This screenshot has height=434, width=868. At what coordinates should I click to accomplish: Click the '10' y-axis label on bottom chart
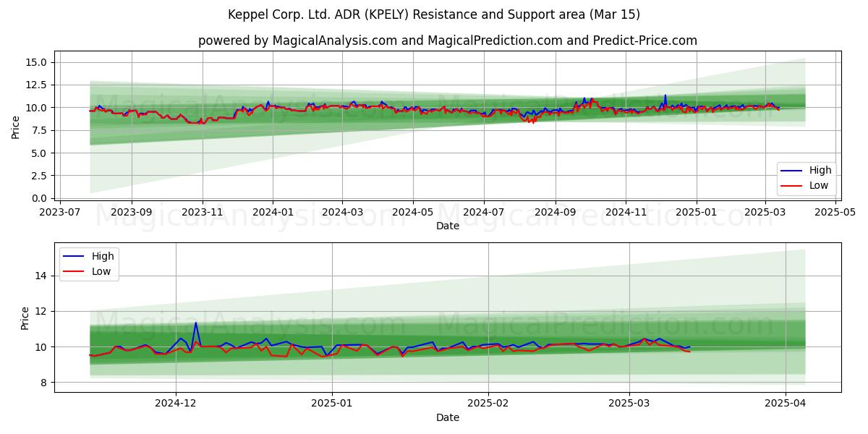click(x=43, y=347)
